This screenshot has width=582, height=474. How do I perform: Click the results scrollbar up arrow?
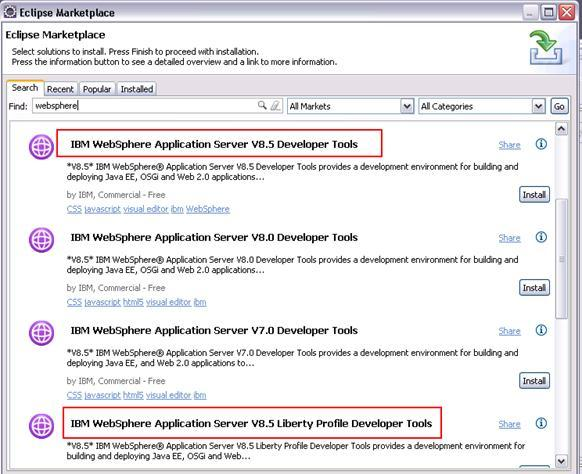coord(561,129)
